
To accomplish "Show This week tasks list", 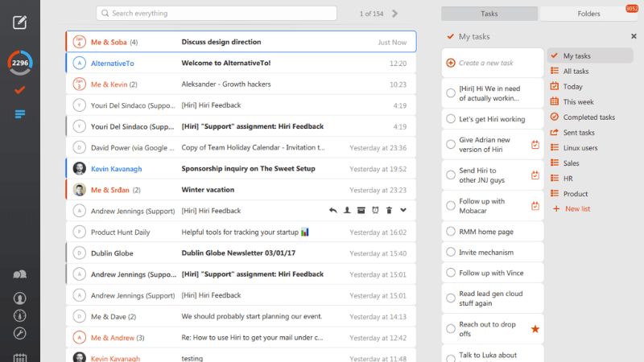I will coord(578,102).
